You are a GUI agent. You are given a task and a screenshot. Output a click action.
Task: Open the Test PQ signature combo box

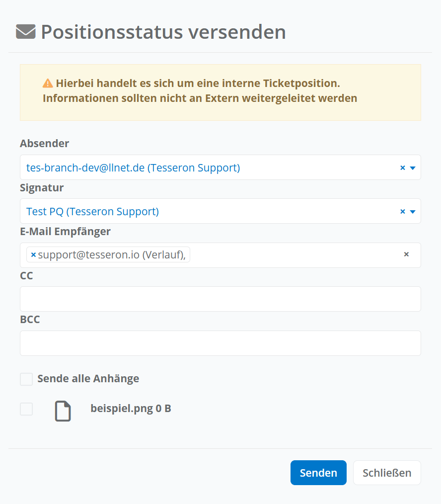[x=199, y=212]
